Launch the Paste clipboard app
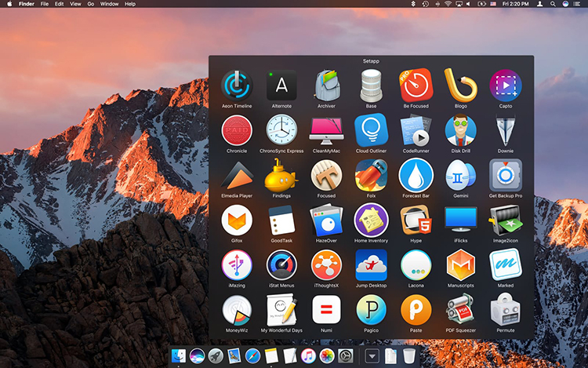Screen dimensions: 588x368 tap(416, 310)
